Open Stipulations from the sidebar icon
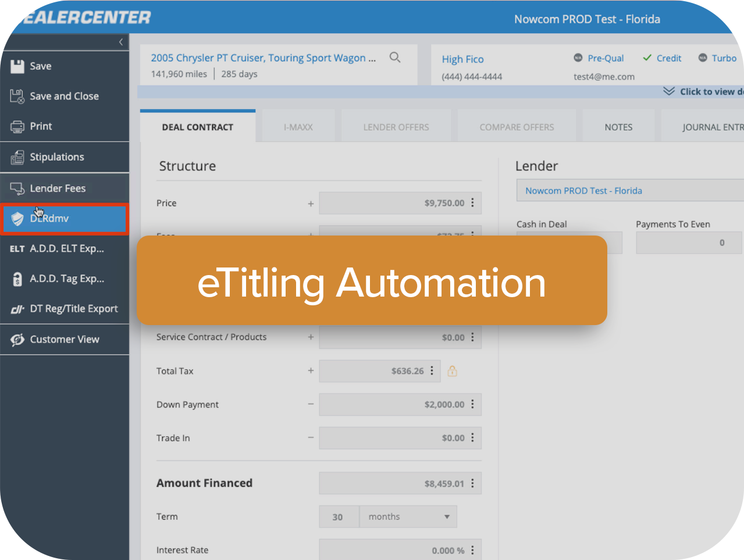This screenshot has width=744, height=560. pos(17,158)
